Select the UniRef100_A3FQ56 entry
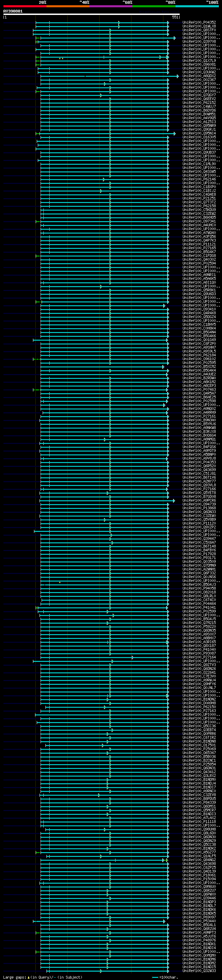Screen dimensions: 222x980 [199, 237]
